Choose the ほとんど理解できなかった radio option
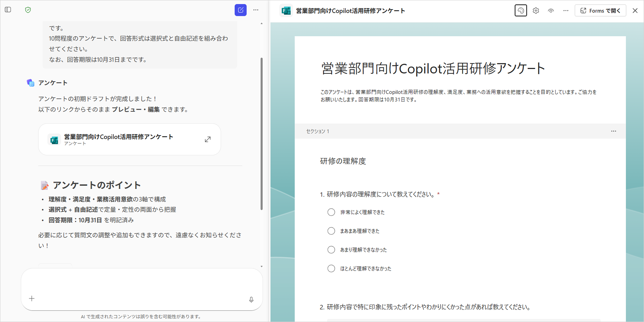This screenshot has height=322, width=644. pos(331,268)
